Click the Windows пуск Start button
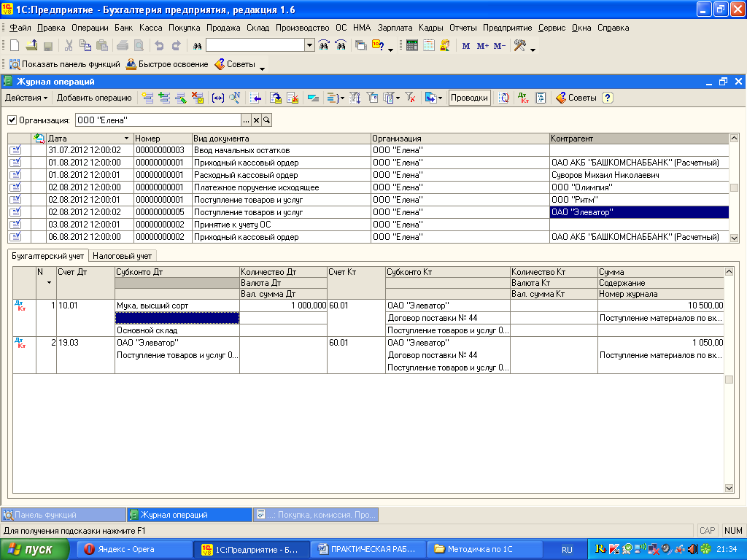The height and width of the screenshot is (560, 747). pyautogui.click(x=34, y=549)
